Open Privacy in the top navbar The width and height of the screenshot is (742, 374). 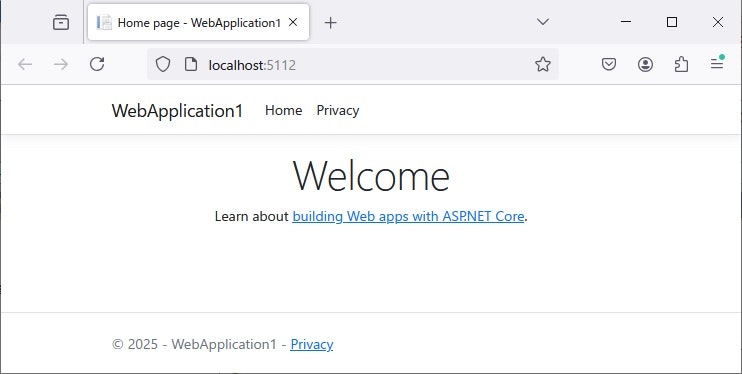click(338, 110)
